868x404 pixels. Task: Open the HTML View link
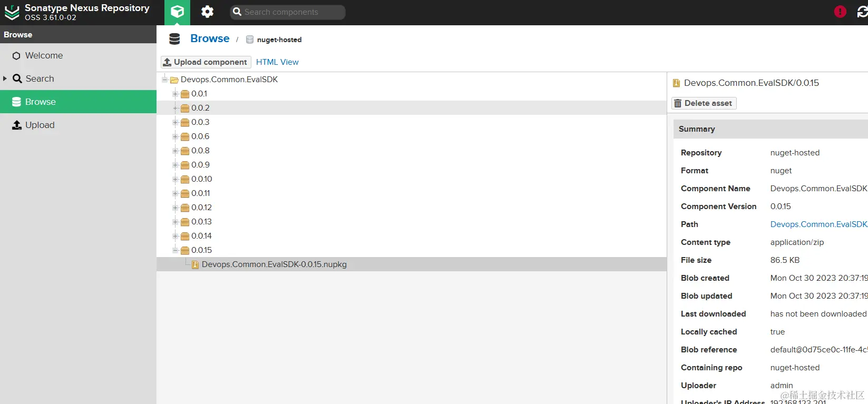[x=277, y=62]
